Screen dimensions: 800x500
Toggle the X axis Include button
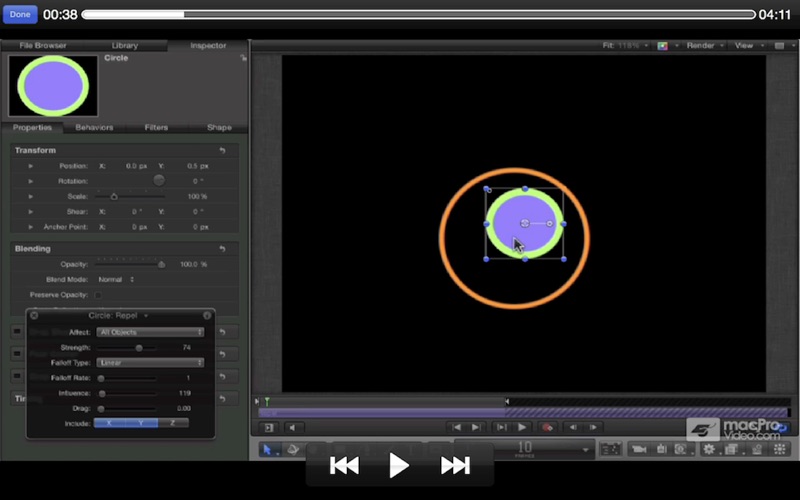[x=110, y=423]
